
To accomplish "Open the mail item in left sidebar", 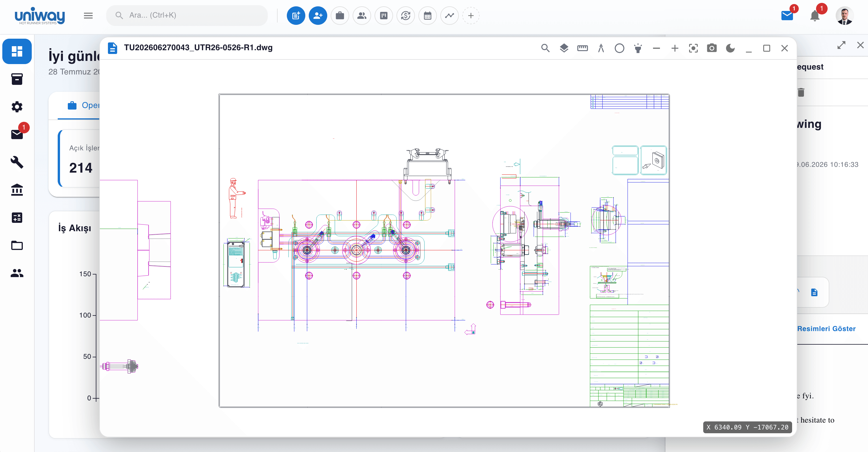I will [17, 135].
